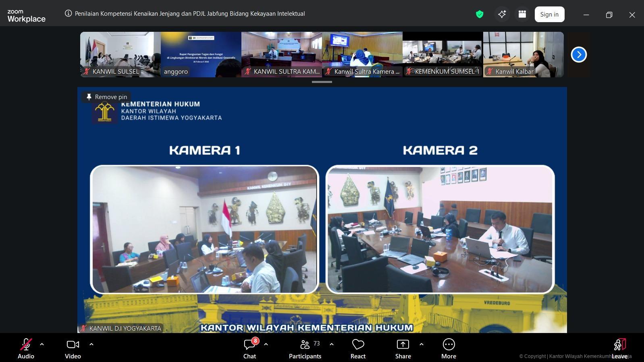Click the green encryption shield icon
Viewport: 644px width, 362px height.
click(x=480, y=14)
